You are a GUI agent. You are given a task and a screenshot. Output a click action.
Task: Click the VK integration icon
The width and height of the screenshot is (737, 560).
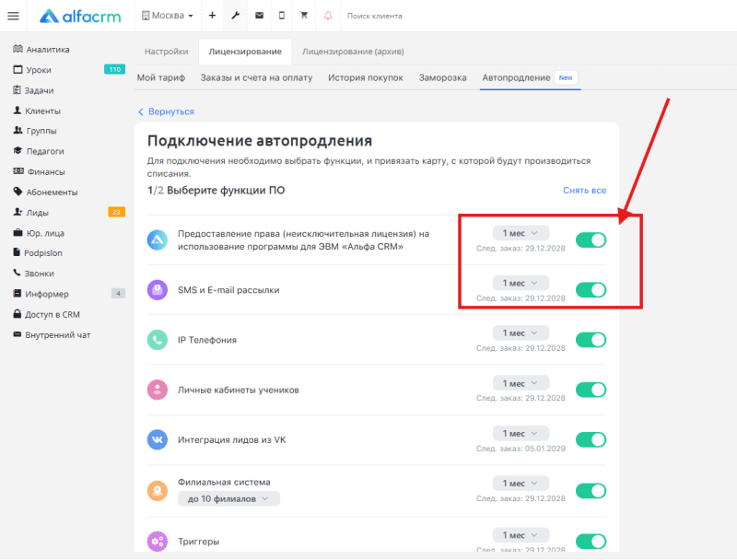[158, 439]
